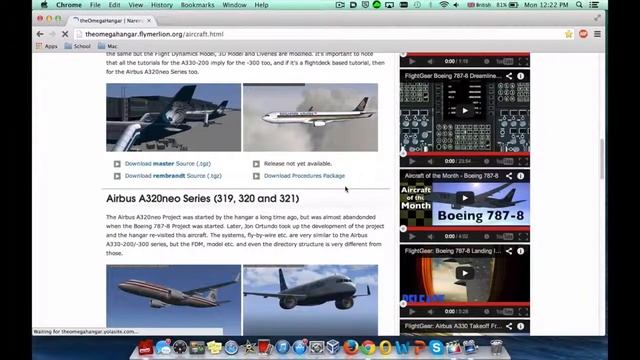
Task: Open the Trash in the Dock
Action: (496, 347)
